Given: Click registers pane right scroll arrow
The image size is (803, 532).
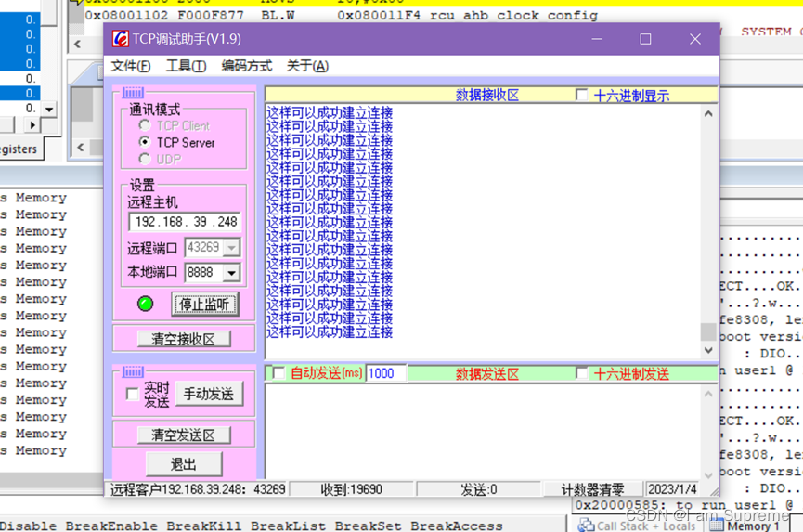Looking at the screenshot, I should (x=32, y=125).
